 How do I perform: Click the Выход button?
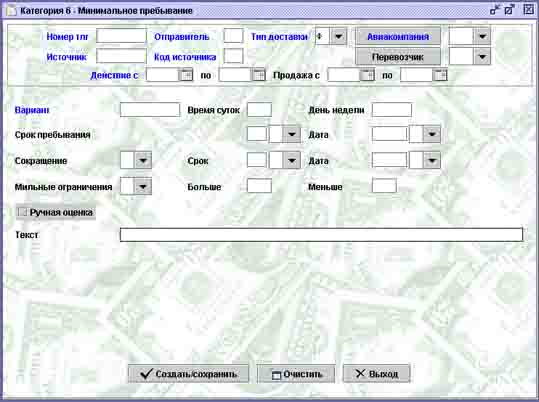(x=376, y=374)
